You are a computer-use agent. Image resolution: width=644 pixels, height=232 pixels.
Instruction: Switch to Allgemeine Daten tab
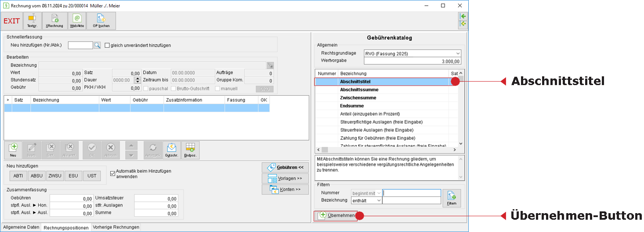(x=21, y=227)
